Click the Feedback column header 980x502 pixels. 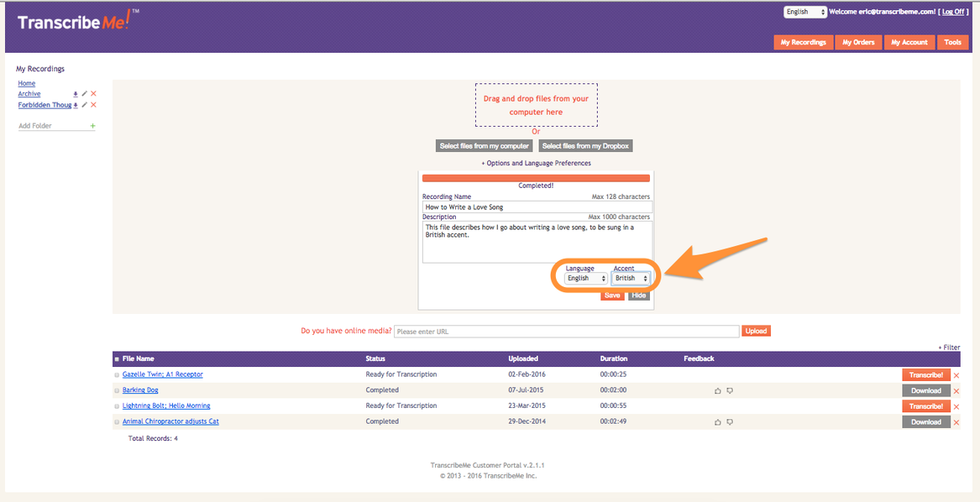699,358
